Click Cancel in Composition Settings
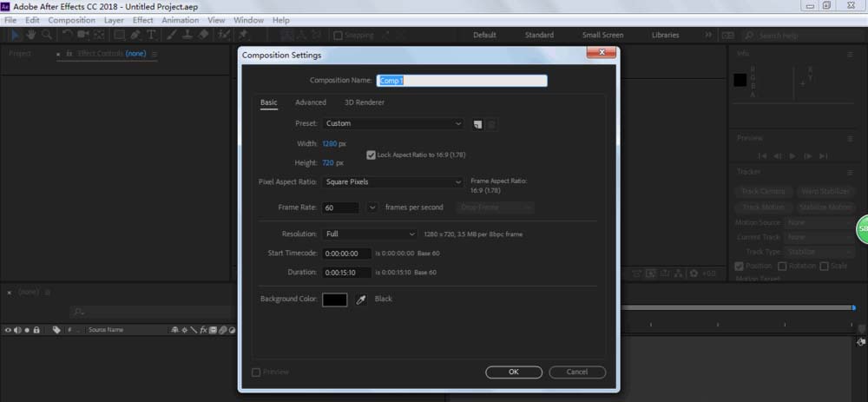This screenshot has width=868, height=402. [577, 372]
